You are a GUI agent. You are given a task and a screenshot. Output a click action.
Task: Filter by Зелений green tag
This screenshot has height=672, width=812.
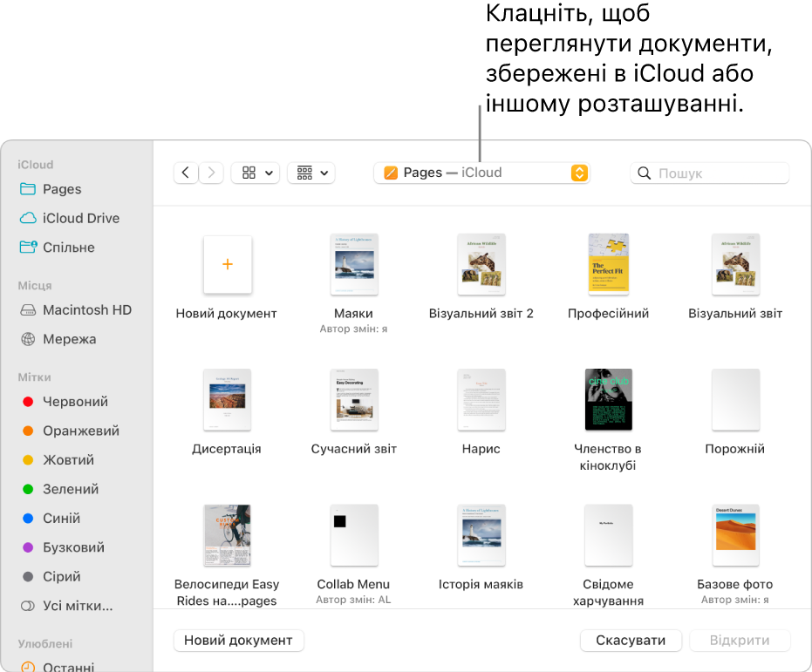pos(60,489)
